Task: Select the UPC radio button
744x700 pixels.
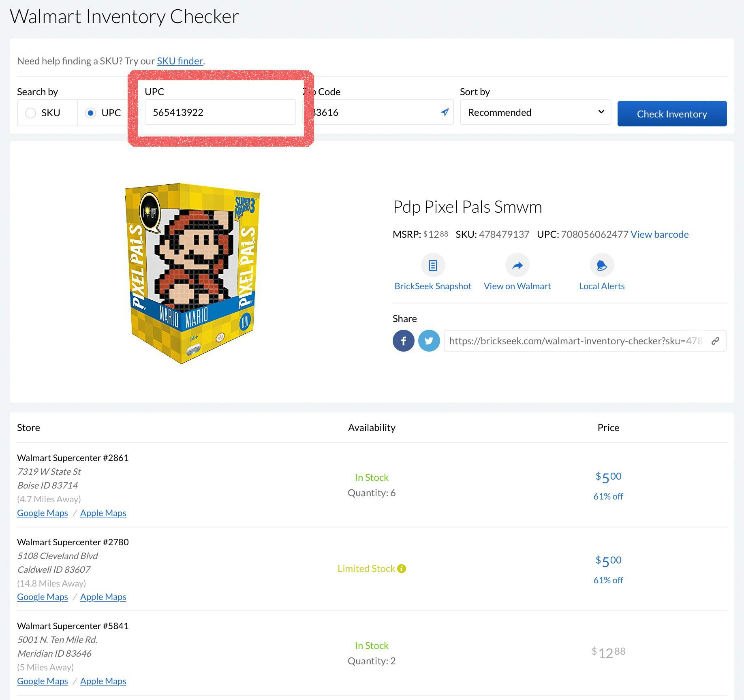Action: (x=91, y=113)
